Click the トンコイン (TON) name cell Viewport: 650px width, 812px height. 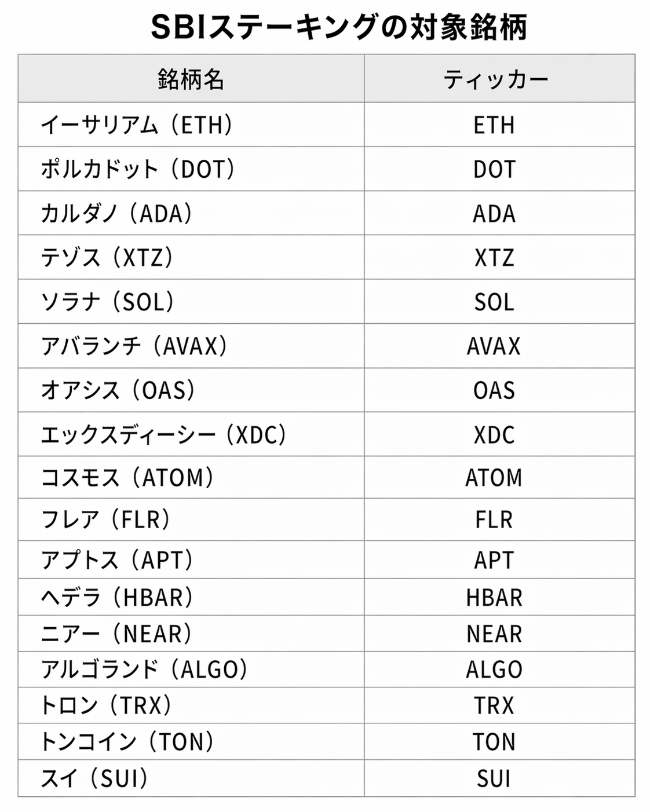click(127, 741)
